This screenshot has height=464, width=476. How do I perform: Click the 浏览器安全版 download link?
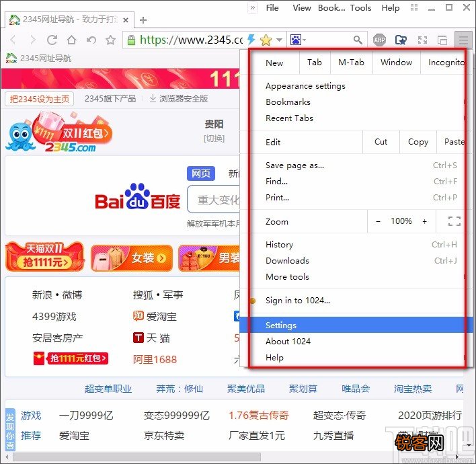(179, 98)
